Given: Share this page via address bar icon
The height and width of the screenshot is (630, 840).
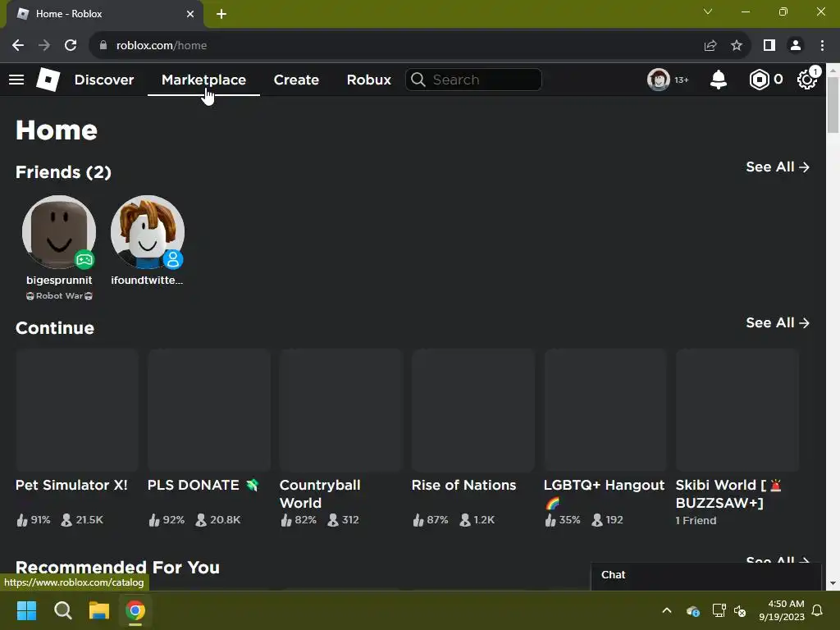Looking at the screenshot, I should pos(710,46).
